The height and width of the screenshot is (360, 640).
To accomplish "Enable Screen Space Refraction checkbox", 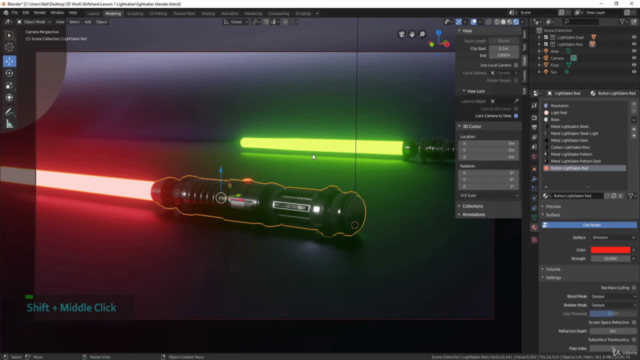I will (x=634, y=322).
